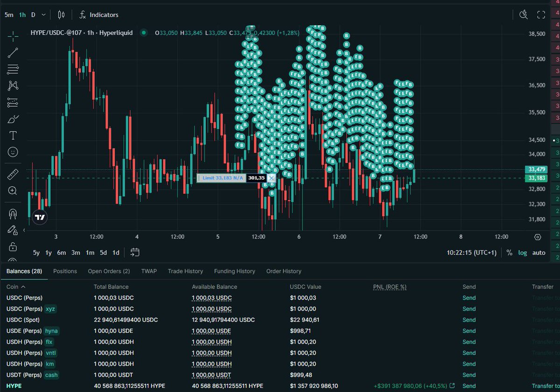
Task: Select the ruler measure tool
Action: pyautogui.click(x=13, y=175)
